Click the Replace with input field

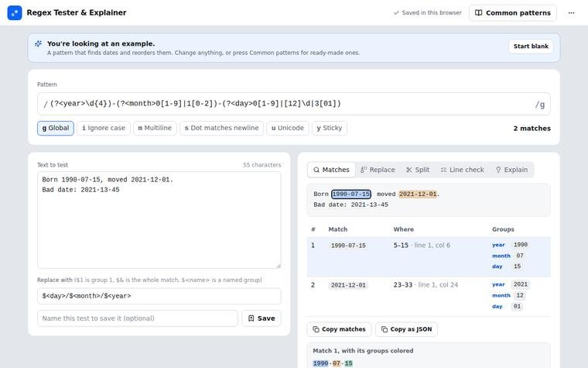click(159, 296)
